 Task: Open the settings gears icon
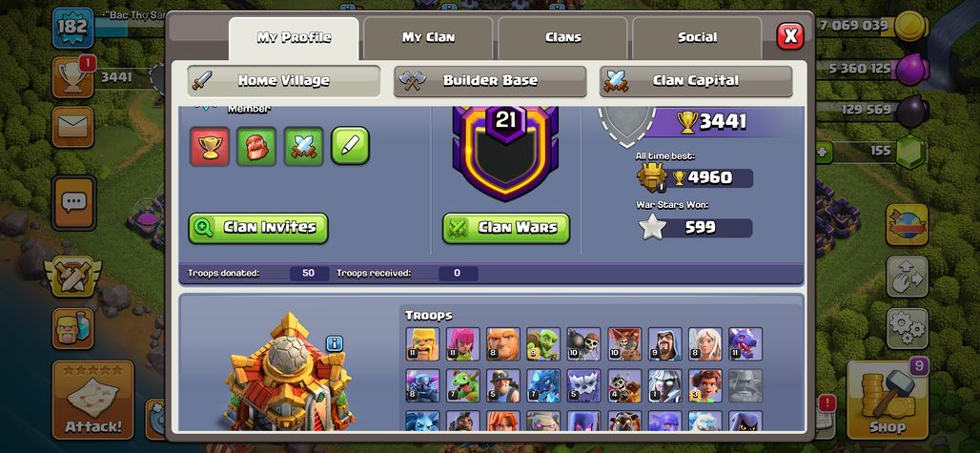click(907, 328)
